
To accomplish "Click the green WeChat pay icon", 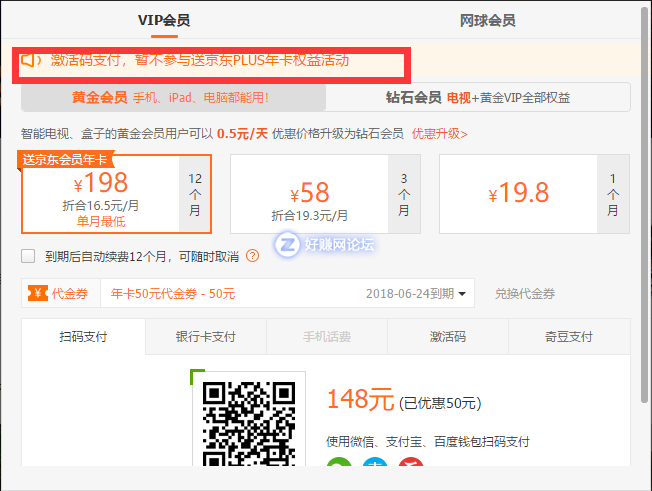I will (x=339, y=461).
